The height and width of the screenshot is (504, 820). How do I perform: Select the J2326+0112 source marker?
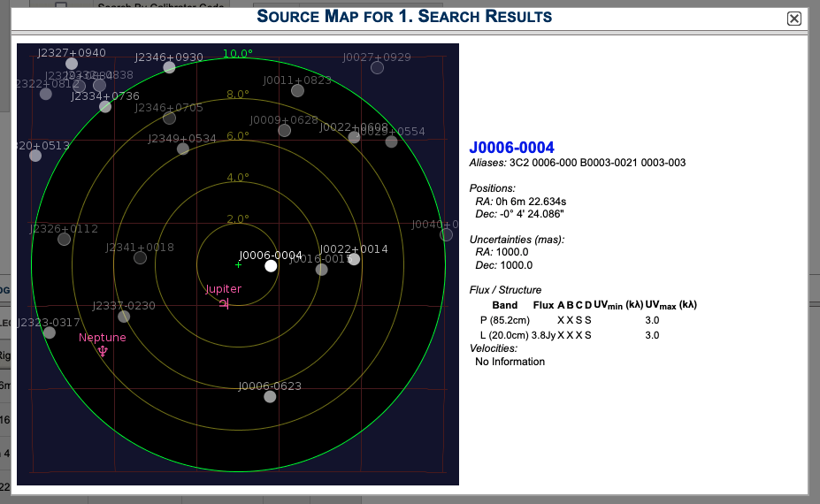(64, 239)
